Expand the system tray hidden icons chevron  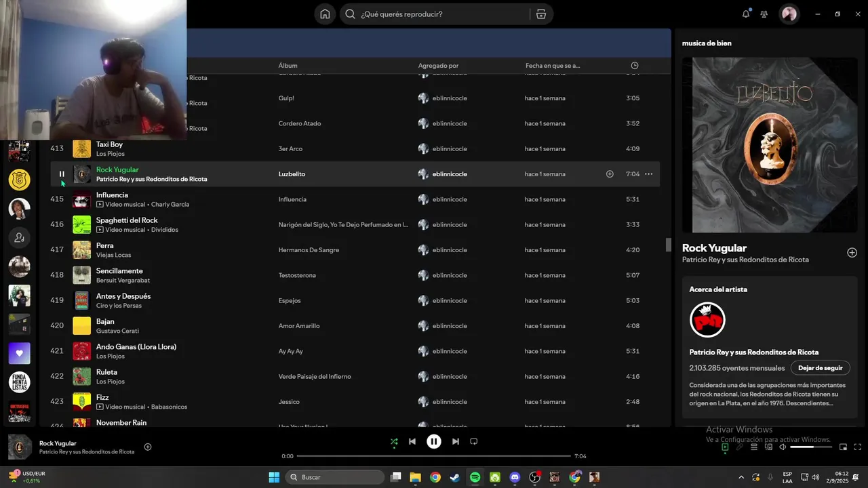coord(741,477)
